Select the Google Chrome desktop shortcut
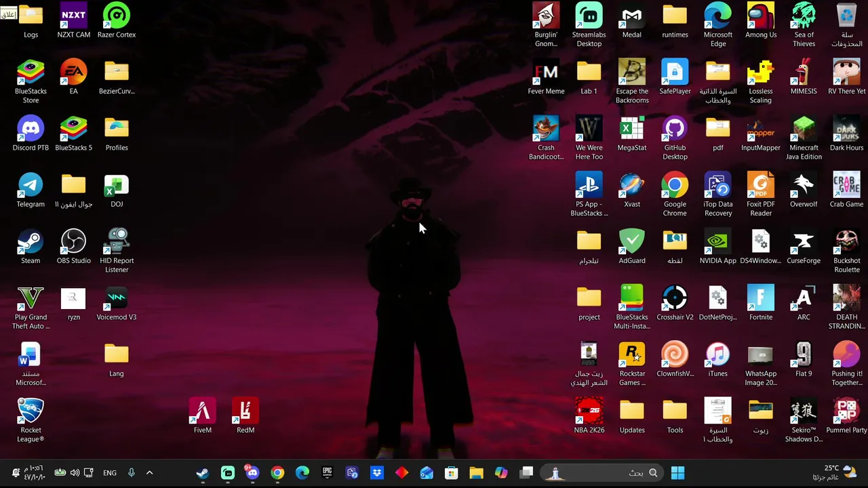Screen dimensions: 868x488 coord(675,195)
